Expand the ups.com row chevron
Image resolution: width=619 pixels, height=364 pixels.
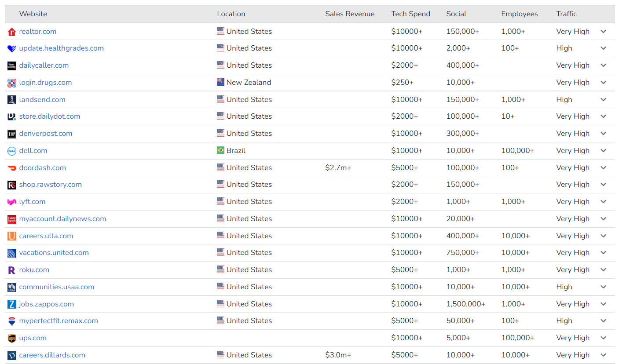point(604,338)
